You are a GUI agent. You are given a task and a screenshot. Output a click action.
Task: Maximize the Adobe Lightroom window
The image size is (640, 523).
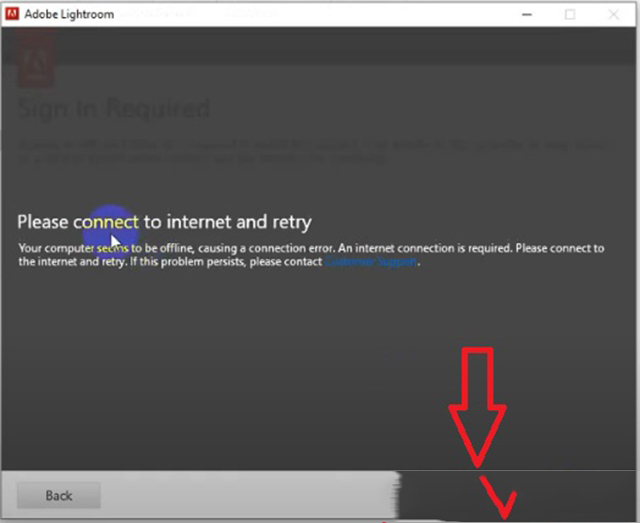(x=570, y=15)
